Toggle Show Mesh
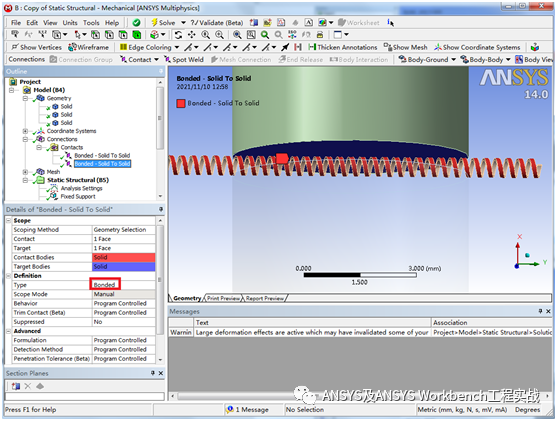The image size is (557, 421). [x=405, y=47]
